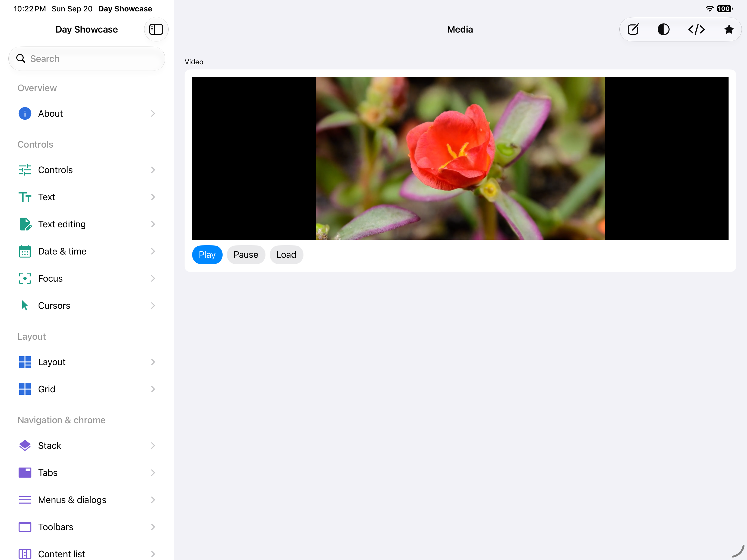Expand the Toolbars row chevron
Viewport: 747px width, 560px height.
(153, 527)
